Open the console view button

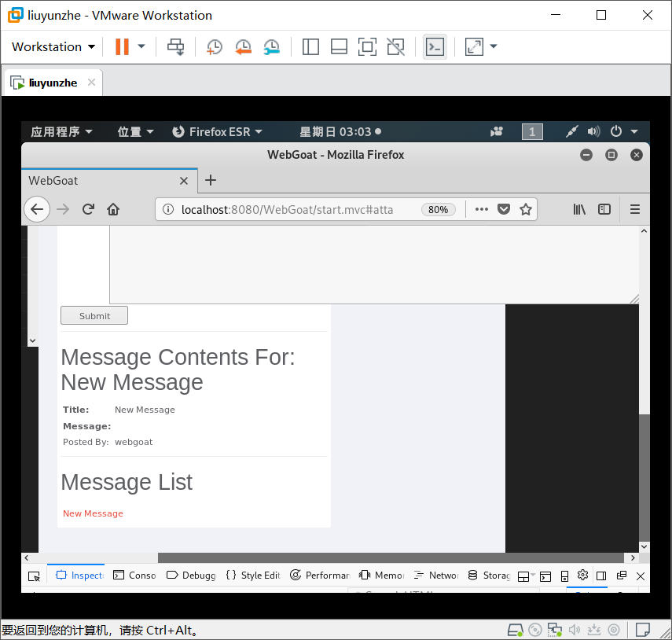[435, 46]
